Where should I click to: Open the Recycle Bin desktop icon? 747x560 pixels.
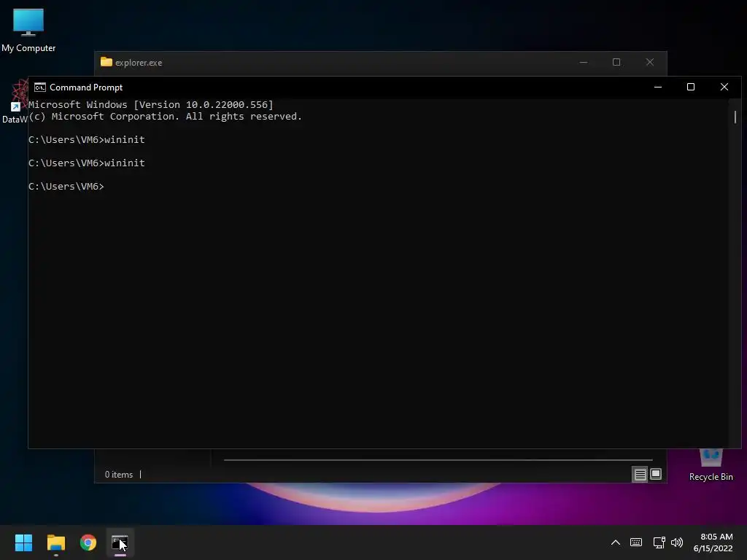click(x=711, y=465)
